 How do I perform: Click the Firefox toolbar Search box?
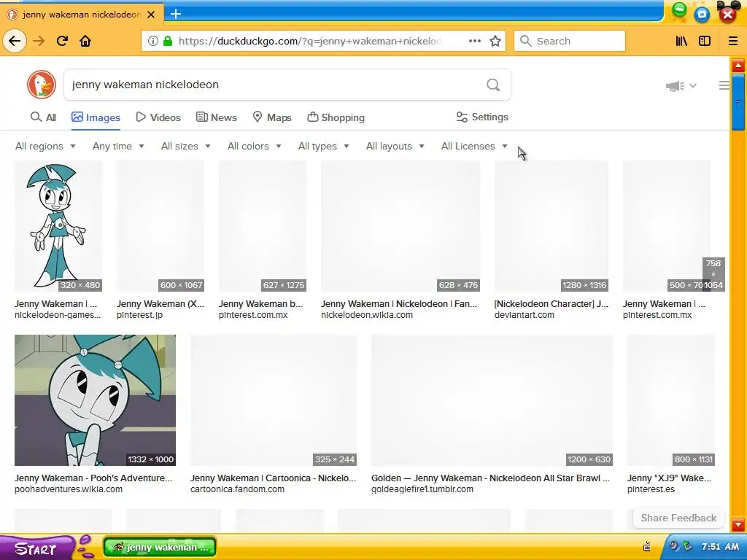point(570,41)
